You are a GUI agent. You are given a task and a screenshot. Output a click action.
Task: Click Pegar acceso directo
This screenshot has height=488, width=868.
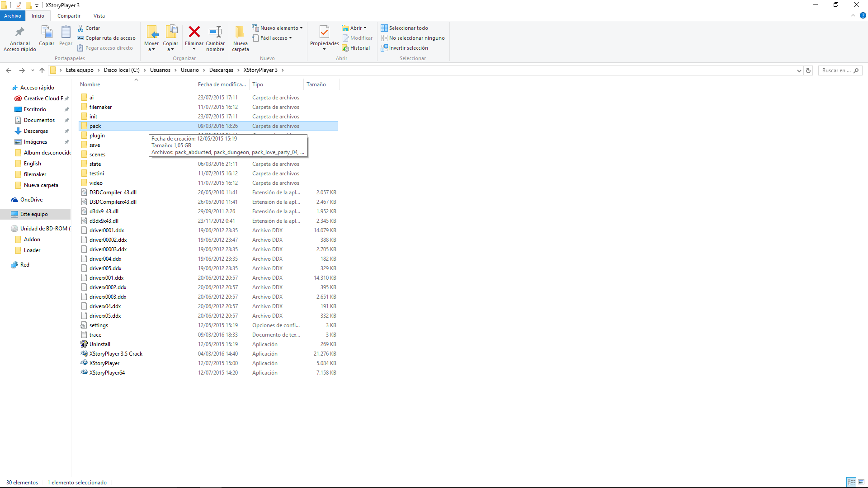(x=105, y=48)
